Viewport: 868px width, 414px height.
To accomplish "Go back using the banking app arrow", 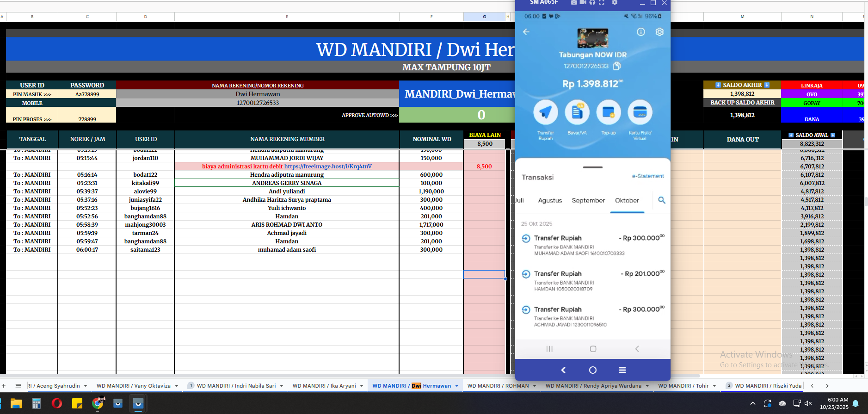I will [x=526, y=32].
